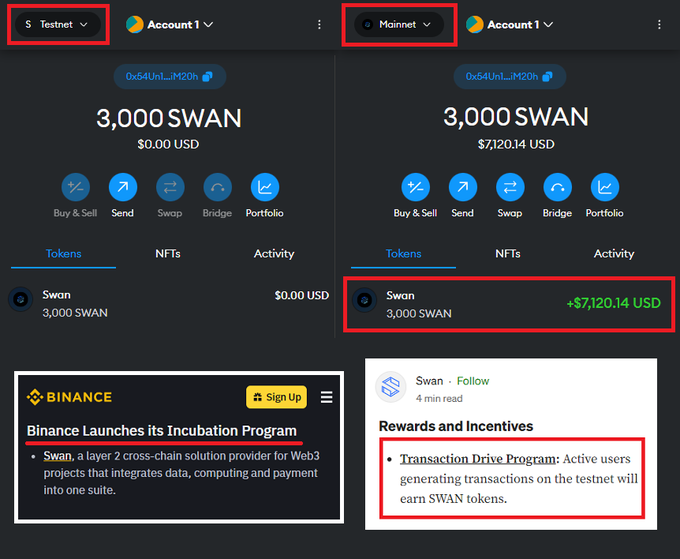680x559 pixels.
Task: Click Account 1 avatar in Mainnet wallet
Action: (475, 24)
